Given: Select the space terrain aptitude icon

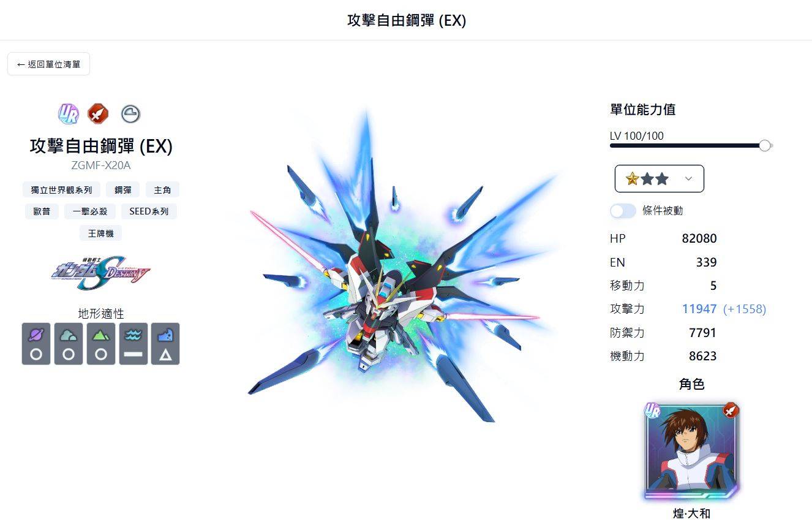Looking at the screenshot, I should point(36,344).
